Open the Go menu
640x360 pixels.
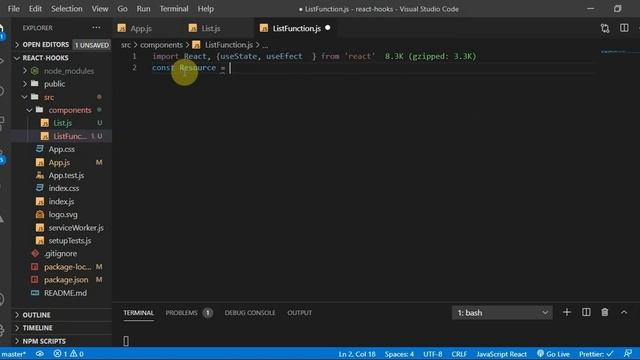click(x=122, y=9)
